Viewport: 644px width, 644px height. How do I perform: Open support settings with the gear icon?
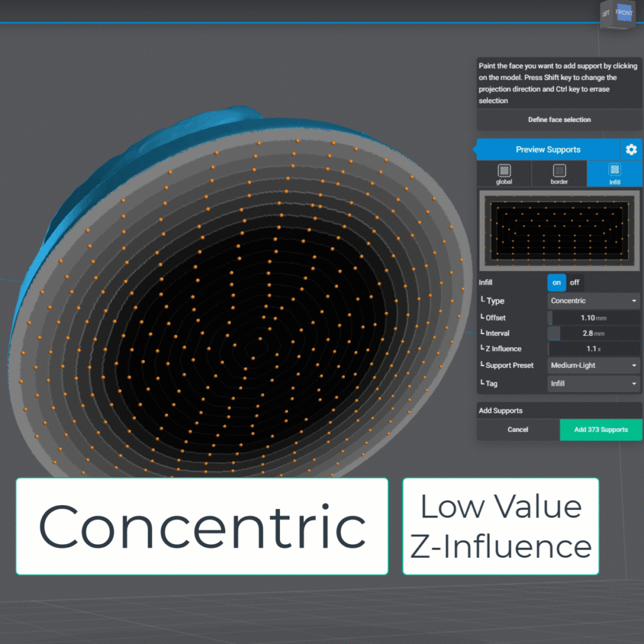point(631,149)
